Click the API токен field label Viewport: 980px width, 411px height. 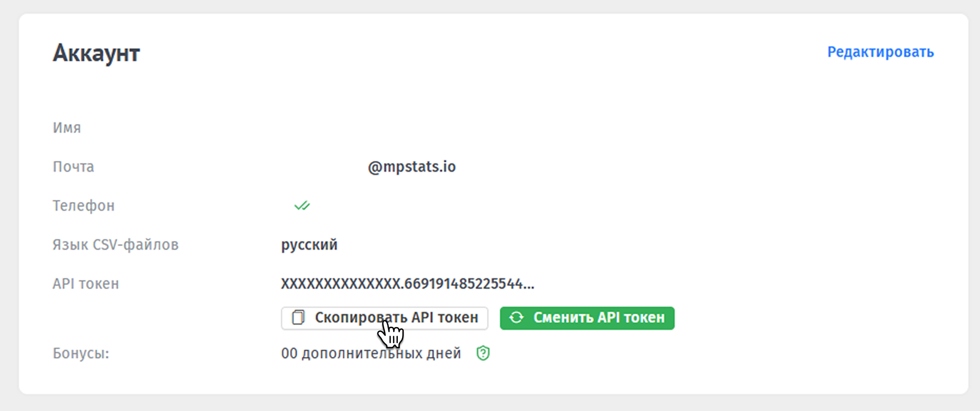click(x=86, y=284)
